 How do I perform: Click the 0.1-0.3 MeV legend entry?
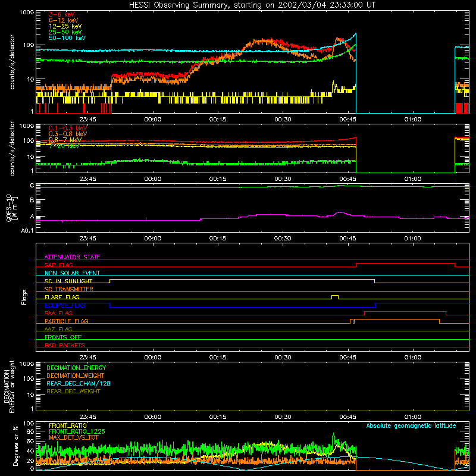[x=68, y=128]
